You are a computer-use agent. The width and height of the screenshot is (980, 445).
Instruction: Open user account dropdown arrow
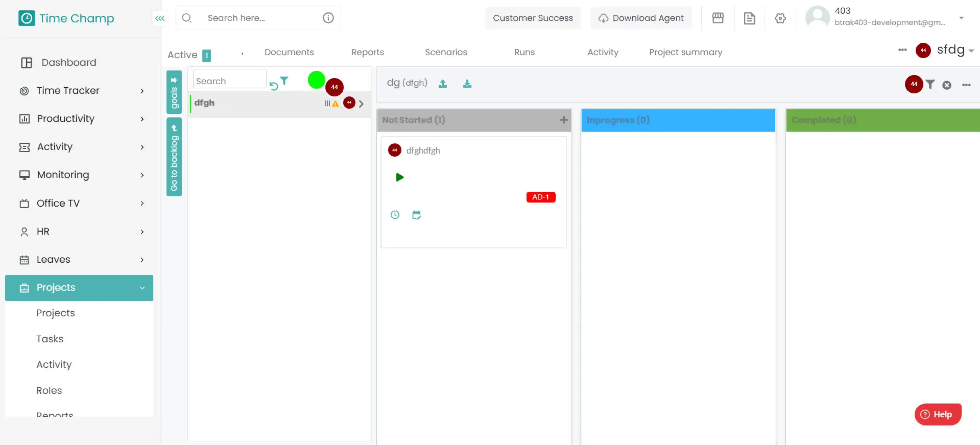(x=961, y=18)
